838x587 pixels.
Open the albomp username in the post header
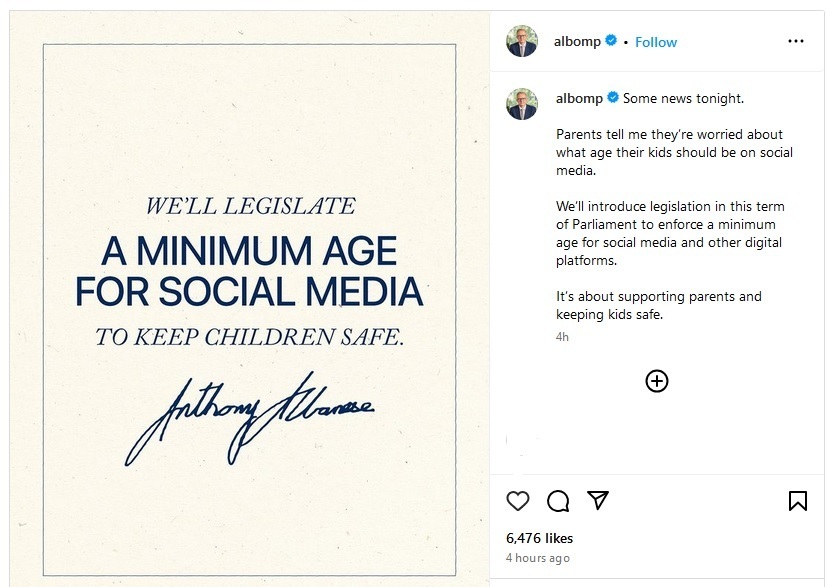click(578, 42)
